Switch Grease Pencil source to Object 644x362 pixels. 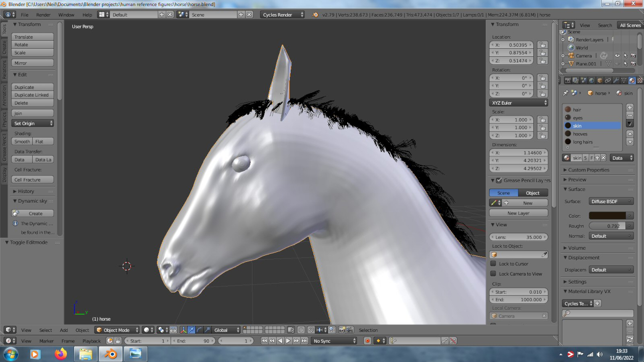tap(532, 193)
